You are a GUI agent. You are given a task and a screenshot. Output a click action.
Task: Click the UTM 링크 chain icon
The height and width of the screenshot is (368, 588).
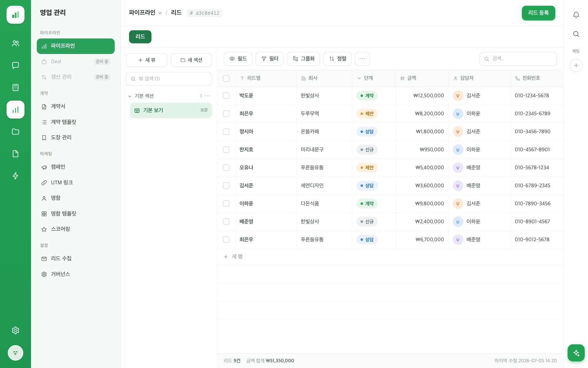pyautogui.click(x=44, y=183)
